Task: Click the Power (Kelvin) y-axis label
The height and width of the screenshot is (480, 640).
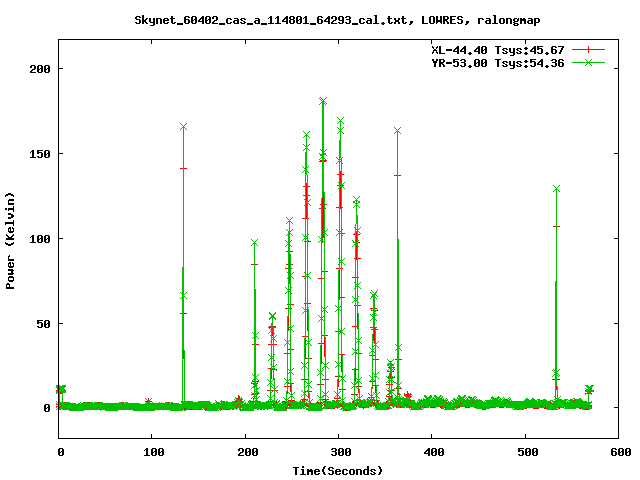Action: pyautogui.click(x=10, y=241)
